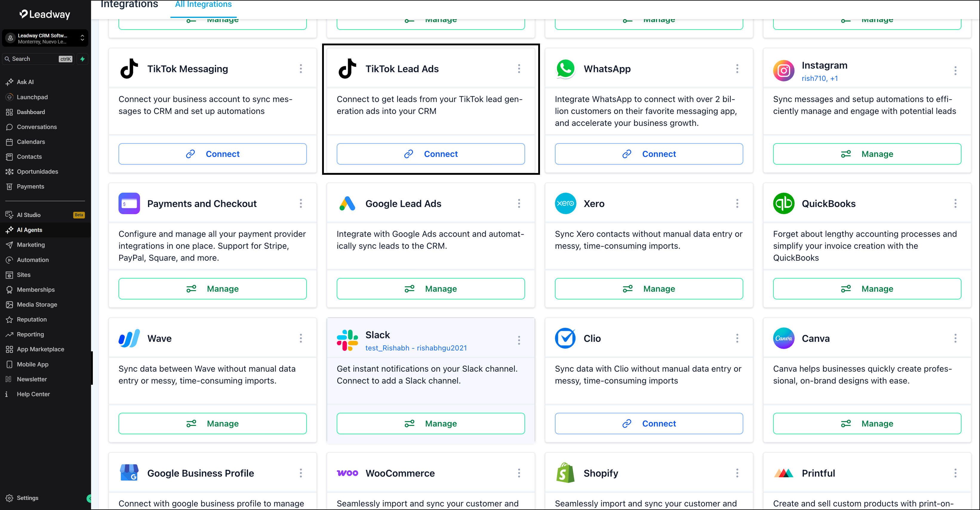Image resolution: width=980 pixels, height=510 pixels.
Task: Open Google Business Profile three-dot menu
Action: pyautogui.click(x=301, y=473)
